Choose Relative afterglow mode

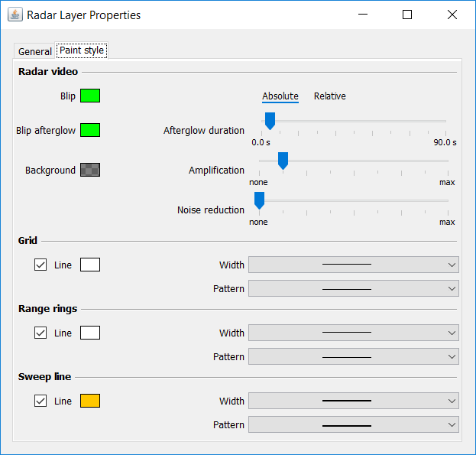coord(329,96)
